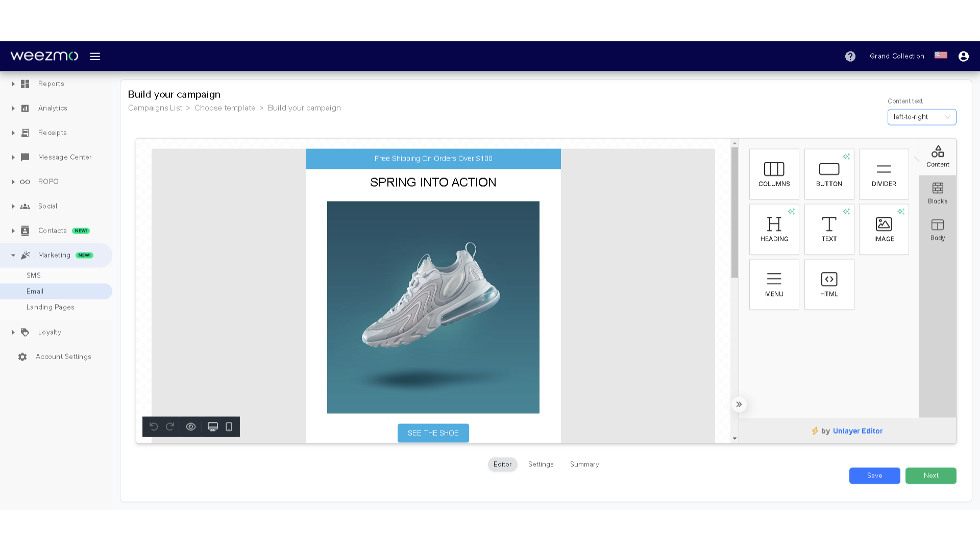Viewport: 980px width, 551px height.
Task: Click the blue Save button
Action: pos(874,475)
